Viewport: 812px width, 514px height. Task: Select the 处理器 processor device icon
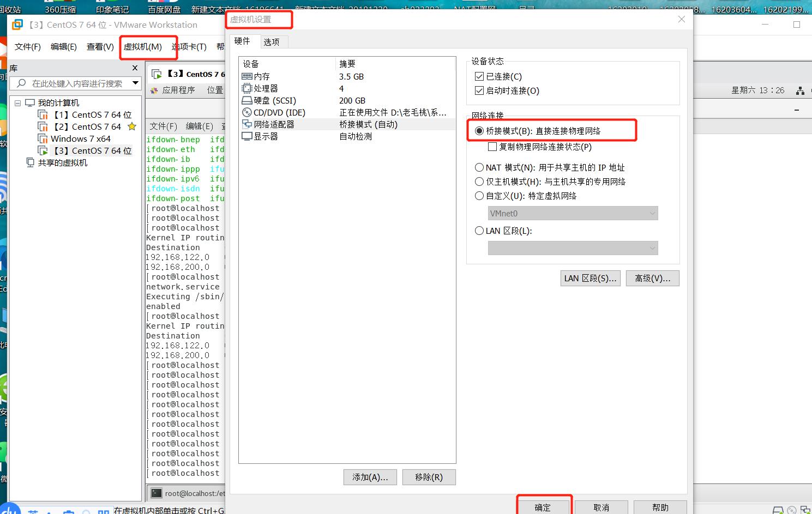tap(246, 88)
